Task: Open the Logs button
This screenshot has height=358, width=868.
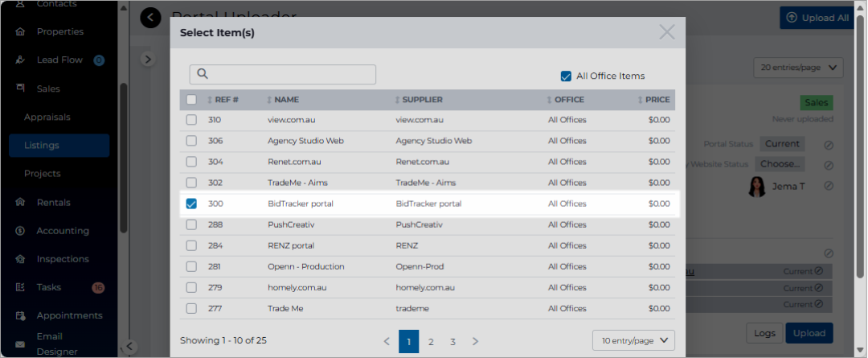Action: 764,333
